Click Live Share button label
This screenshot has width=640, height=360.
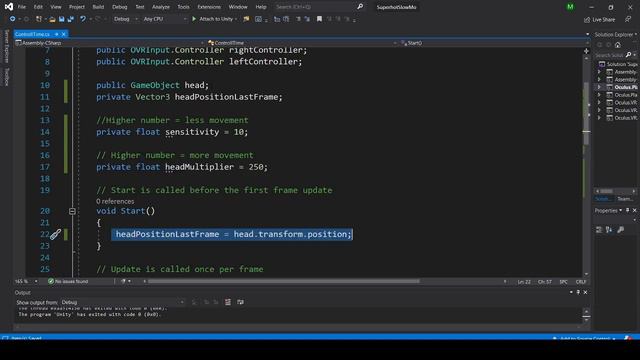click(x=603, y=20)
